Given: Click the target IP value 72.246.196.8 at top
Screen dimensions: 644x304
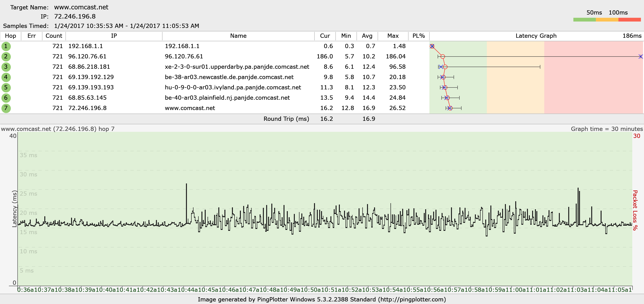Looking at the screenshot, I should [75, 16].
